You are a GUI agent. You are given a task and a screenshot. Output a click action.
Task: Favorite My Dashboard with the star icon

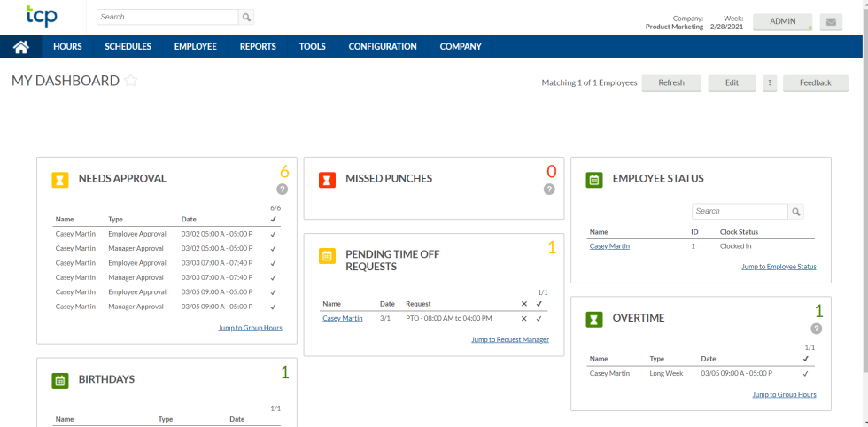click(131, 82)
